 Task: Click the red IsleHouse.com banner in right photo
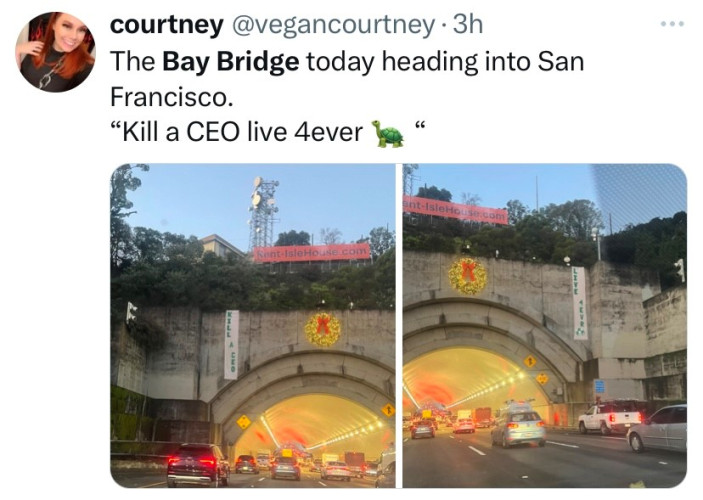pyautogui.click(x=455, y=210)
